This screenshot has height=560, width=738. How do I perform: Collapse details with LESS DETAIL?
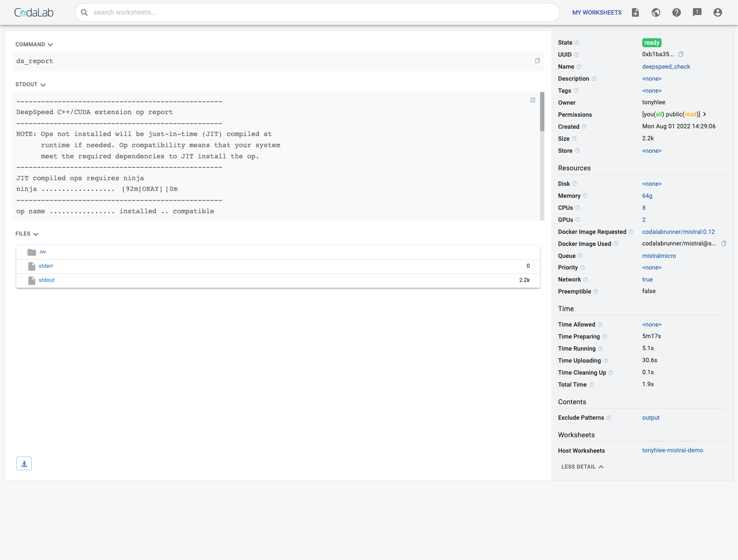(583, 467)
